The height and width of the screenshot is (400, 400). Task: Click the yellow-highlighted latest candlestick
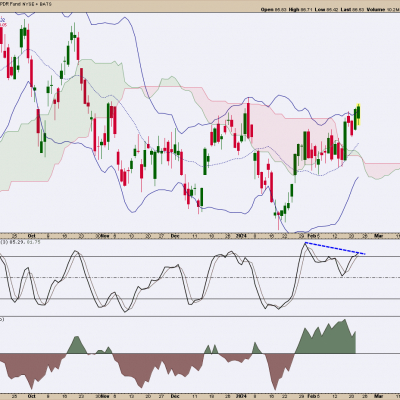pyautogui.click(x=359, y=114)
